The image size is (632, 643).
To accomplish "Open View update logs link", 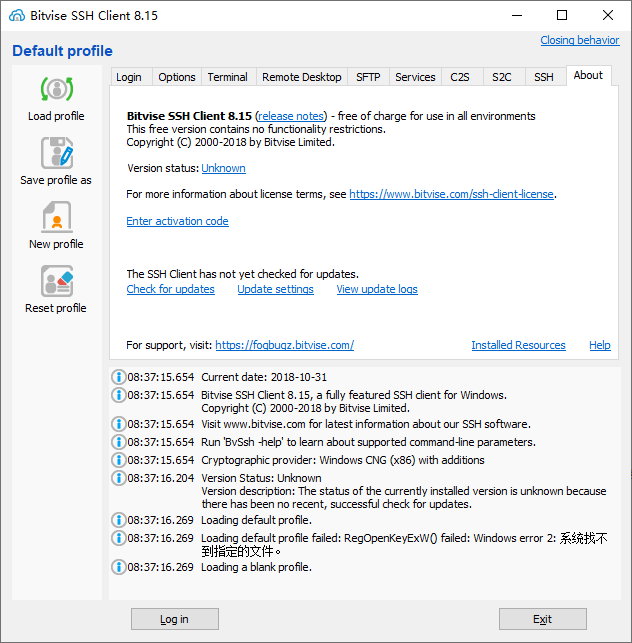I will pos(377,289).
